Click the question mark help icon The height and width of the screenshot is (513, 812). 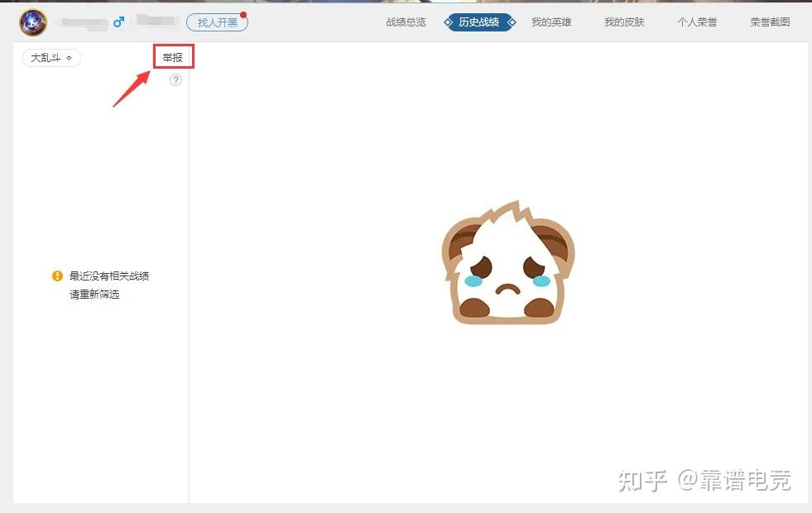(176, 80)
